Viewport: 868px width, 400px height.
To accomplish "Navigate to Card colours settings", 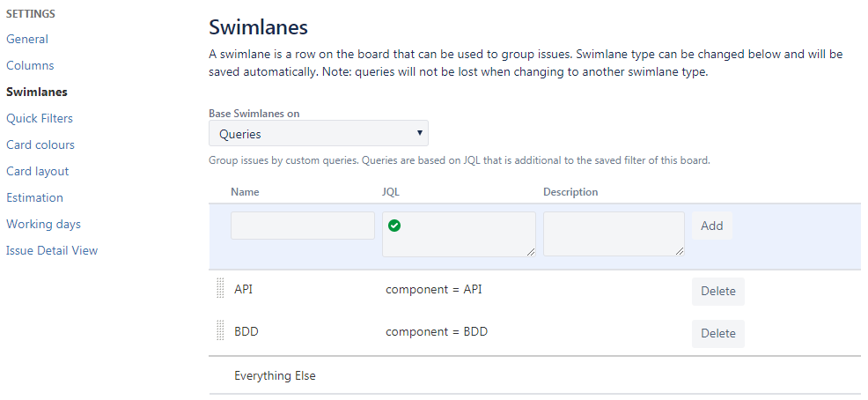I will pos(40,144).
